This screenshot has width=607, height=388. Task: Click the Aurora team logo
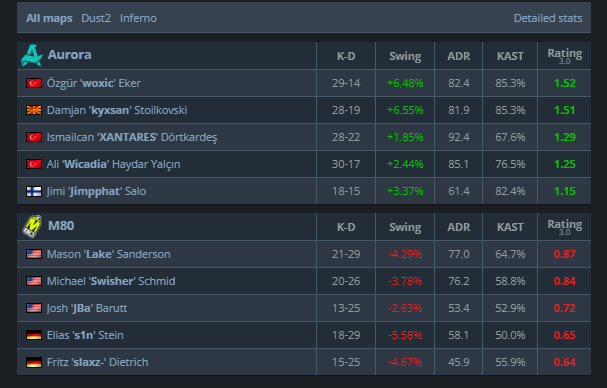click(x=32, y=55)
